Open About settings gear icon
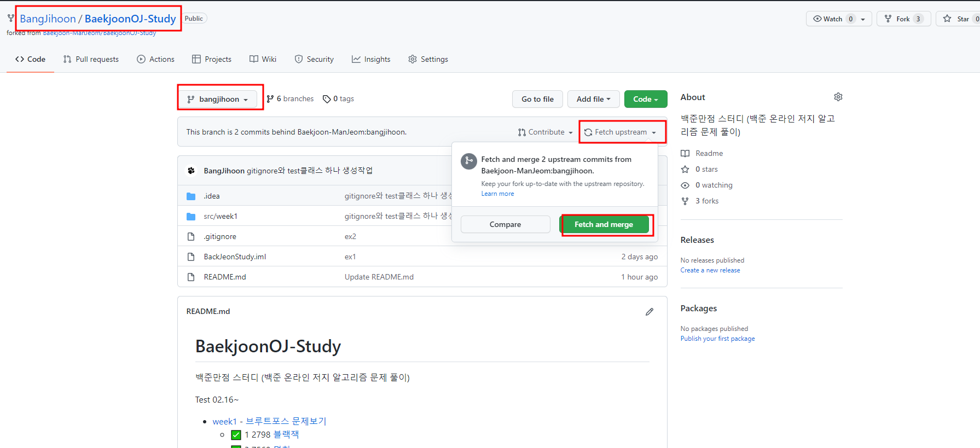This screenshot has height=448, width=980. [x=838, y=97]
